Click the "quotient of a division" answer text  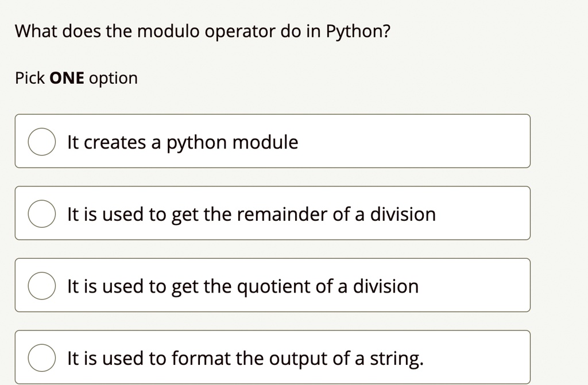click(x=243, y=286)
